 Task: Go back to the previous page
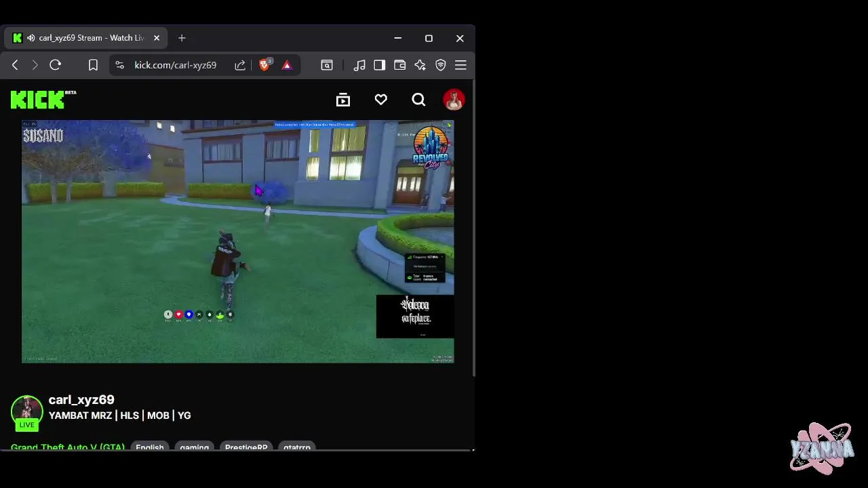coord(15,65)
